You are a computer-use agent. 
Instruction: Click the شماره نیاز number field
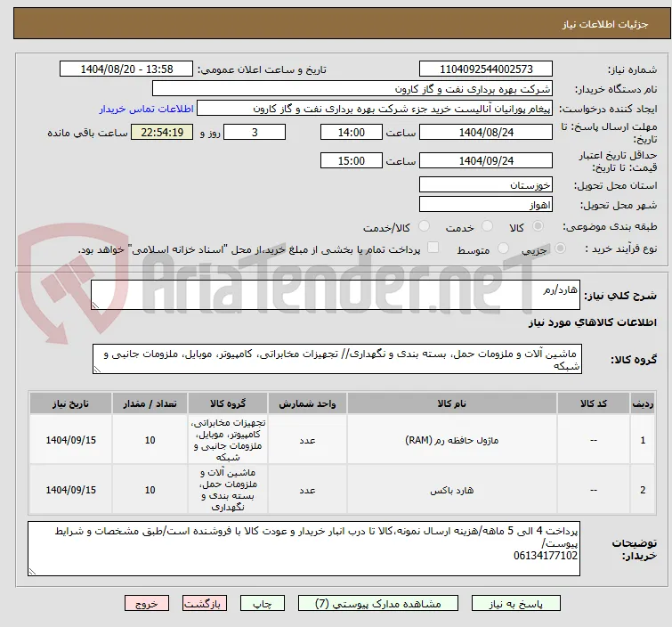(x=486, y=69)
